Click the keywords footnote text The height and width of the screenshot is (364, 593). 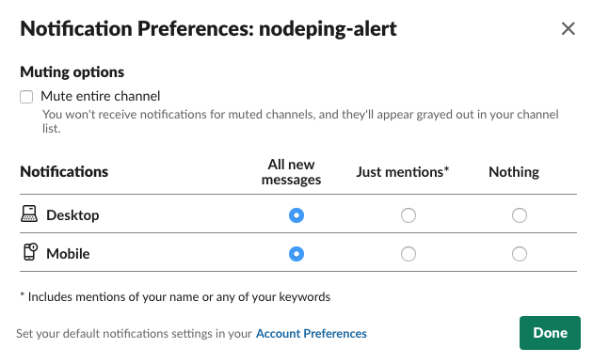pyautogui.click(x=175, y=296)
